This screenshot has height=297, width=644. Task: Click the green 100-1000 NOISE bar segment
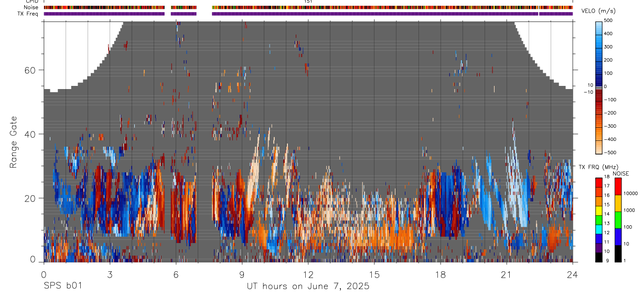pyautogui.click(x=618, y=220)
